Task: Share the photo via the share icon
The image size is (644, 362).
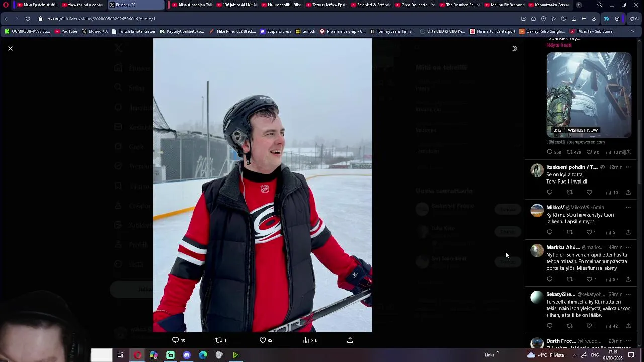Action: [x=350, y=340]
